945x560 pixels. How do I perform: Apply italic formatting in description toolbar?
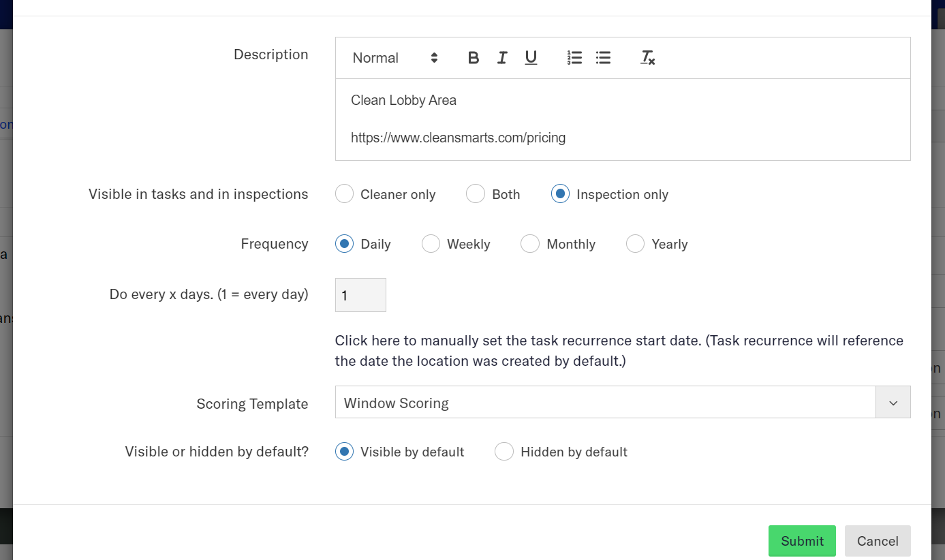click(x=502, y=58)
